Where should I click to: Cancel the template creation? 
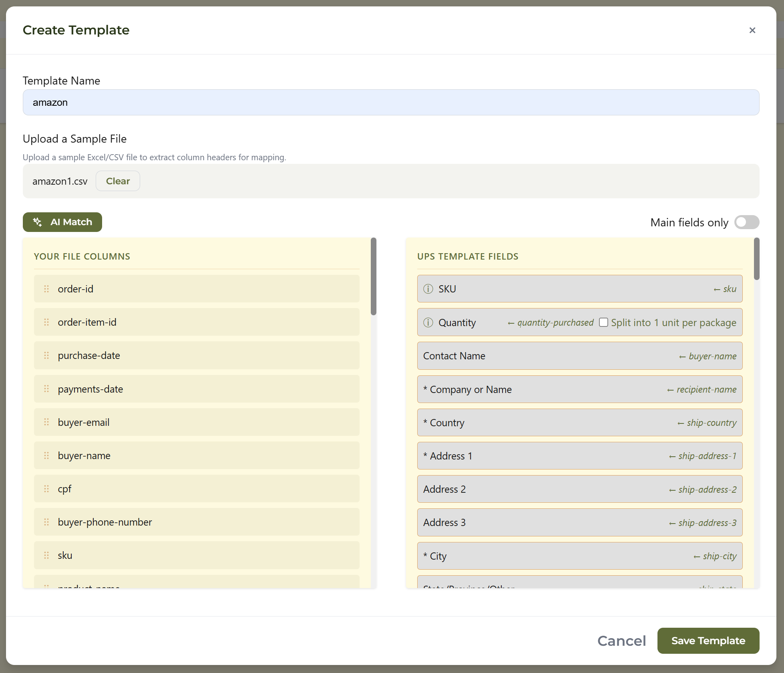point(621,641)
